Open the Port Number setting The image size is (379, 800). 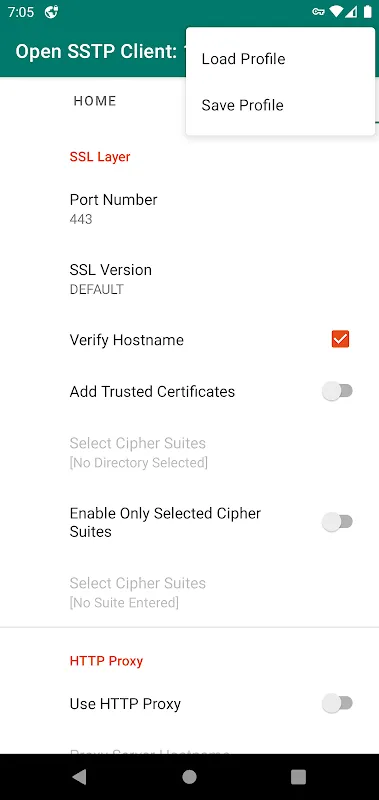(x=189, y=209)
